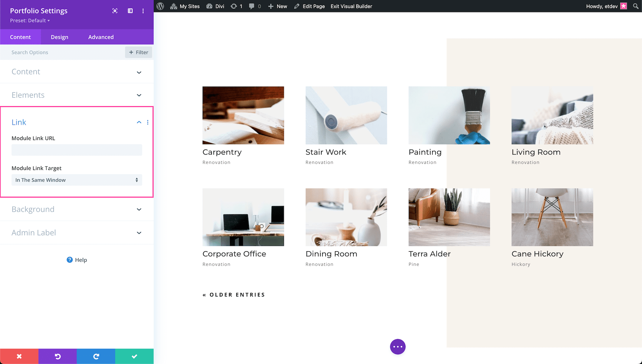
Task: Expand the Background section
Action: [77, 209]
